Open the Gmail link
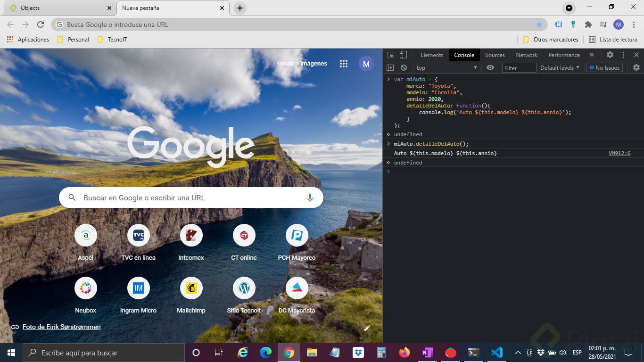Viewport: 644px width, 362px height. 285,63
